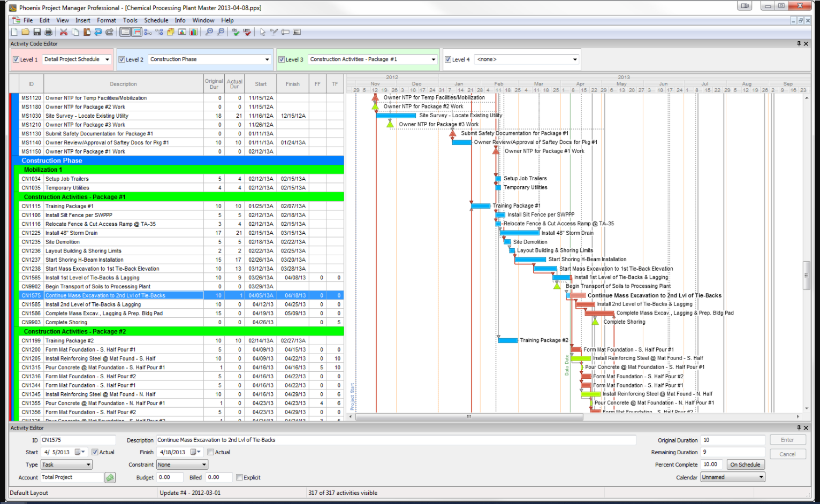Toggle the Actual checkbox beside Finish date
This screenshot has height=504, width=820.
click(210, 452)
